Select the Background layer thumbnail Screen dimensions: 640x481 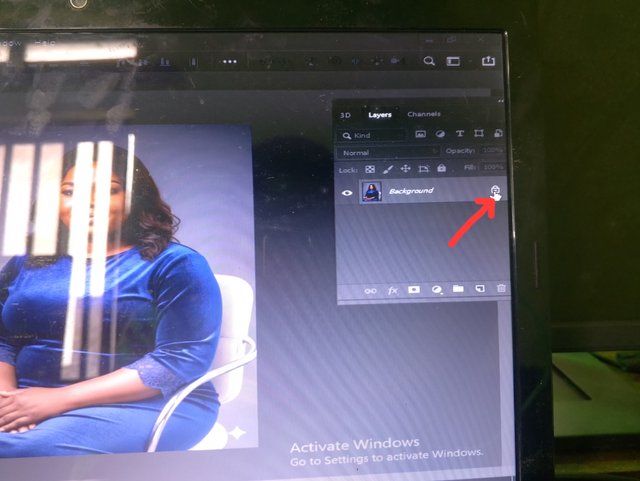pyautogui.click(x=372, y=192)
